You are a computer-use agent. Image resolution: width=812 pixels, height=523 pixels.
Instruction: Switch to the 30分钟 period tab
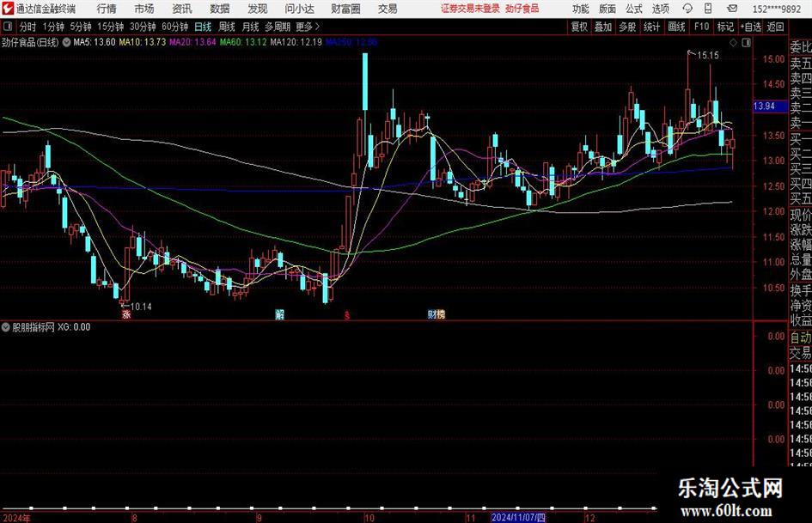pyautogui.click(x=143, y=27)
